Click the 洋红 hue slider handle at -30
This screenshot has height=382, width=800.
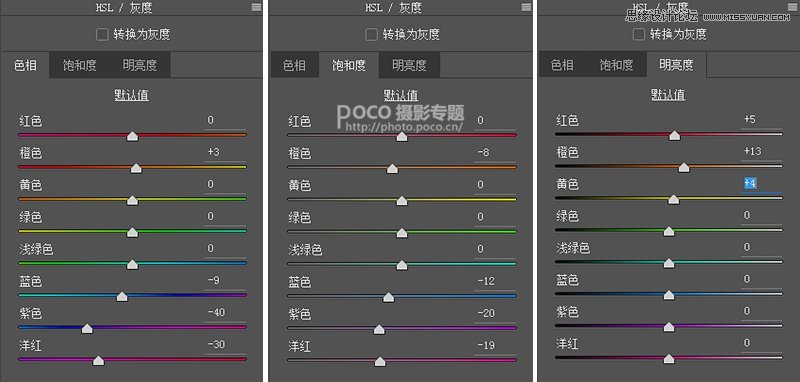tap(98, 361)
